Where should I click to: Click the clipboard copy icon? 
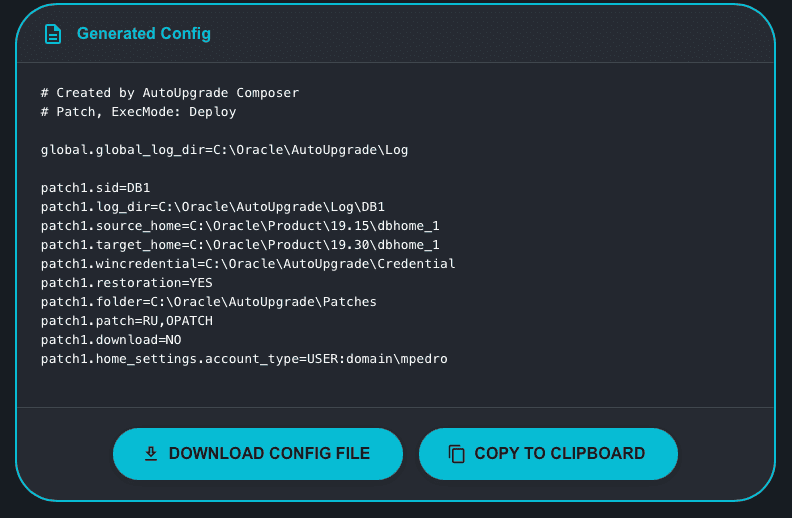click(457, 453)
